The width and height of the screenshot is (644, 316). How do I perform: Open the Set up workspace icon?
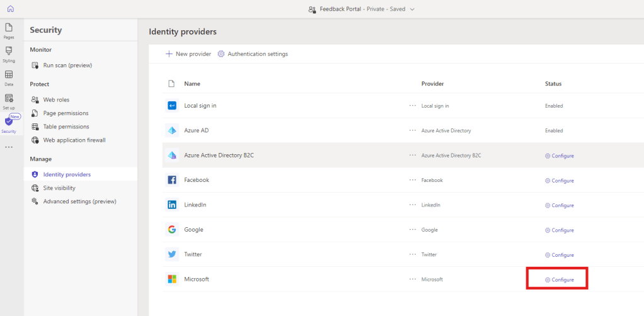[9, 100]
